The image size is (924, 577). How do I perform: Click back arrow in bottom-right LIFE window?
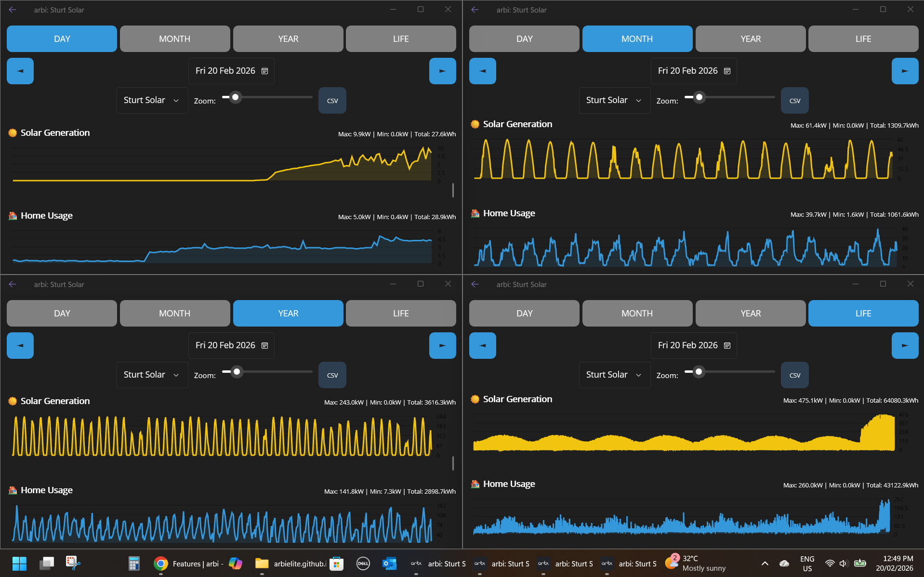tap(475, 284)
